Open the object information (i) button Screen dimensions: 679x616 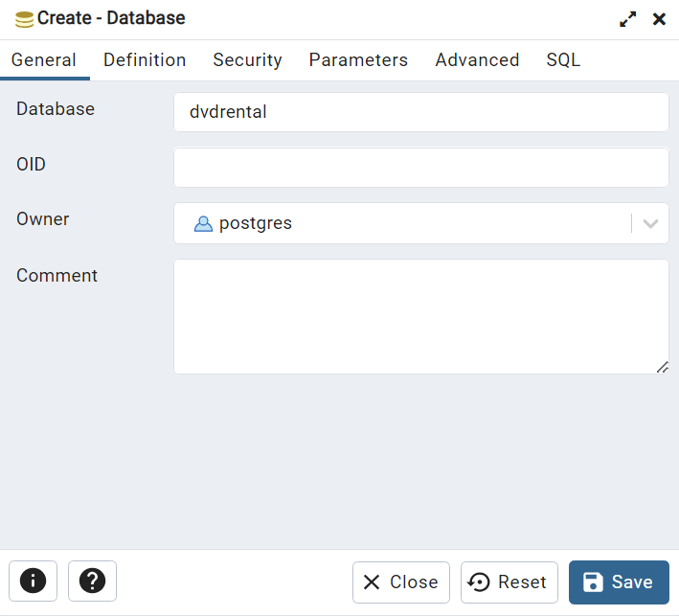[x=33, y=581]
